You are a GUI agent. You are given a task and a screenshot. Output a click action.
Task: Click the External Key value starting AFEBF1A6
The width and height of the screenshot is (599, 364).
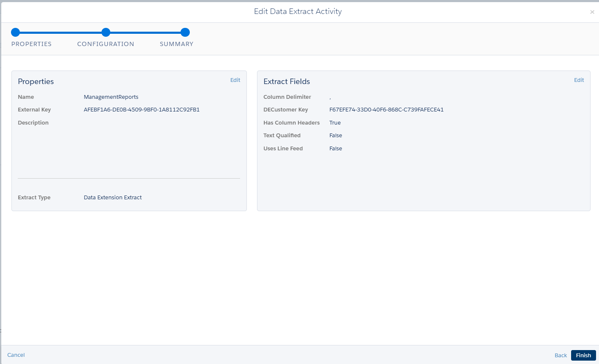tap(142, 110)
